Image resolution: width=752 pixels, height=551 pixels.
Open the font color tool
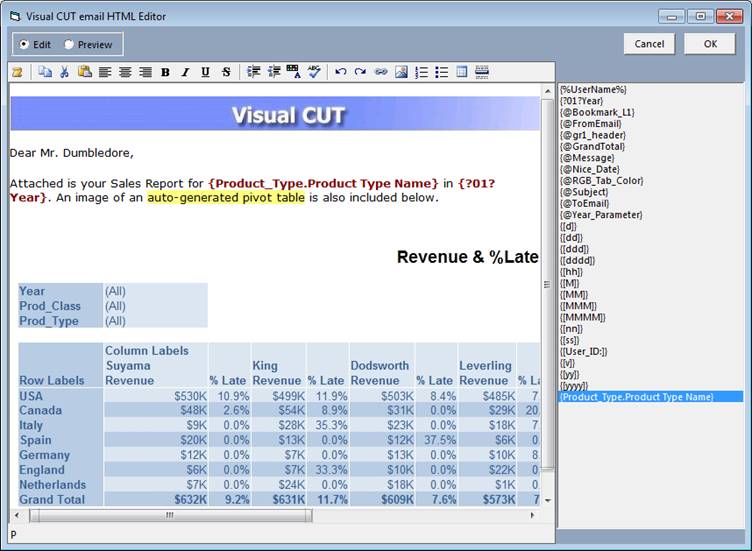click(293, 72)
